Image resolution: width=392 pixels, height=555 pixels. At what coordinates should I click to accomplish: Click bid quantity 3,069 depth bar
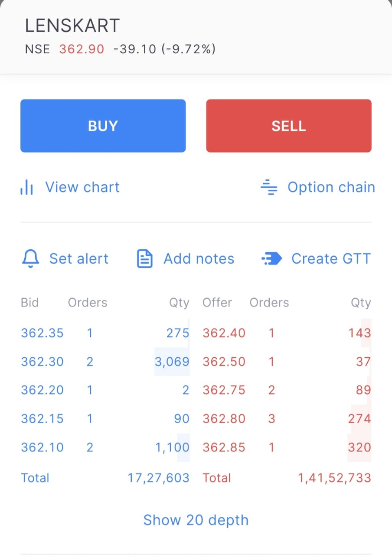point(172,362)
